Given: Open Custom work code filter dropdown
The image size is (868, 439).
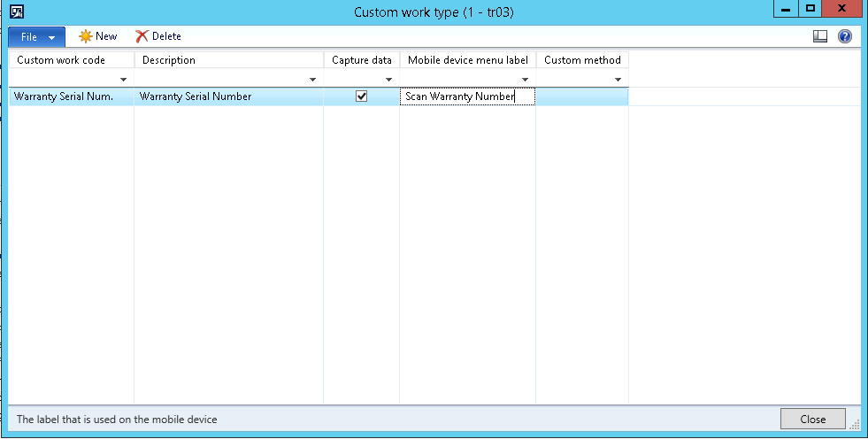Looking at the screenshot, I should pos(123,80).
